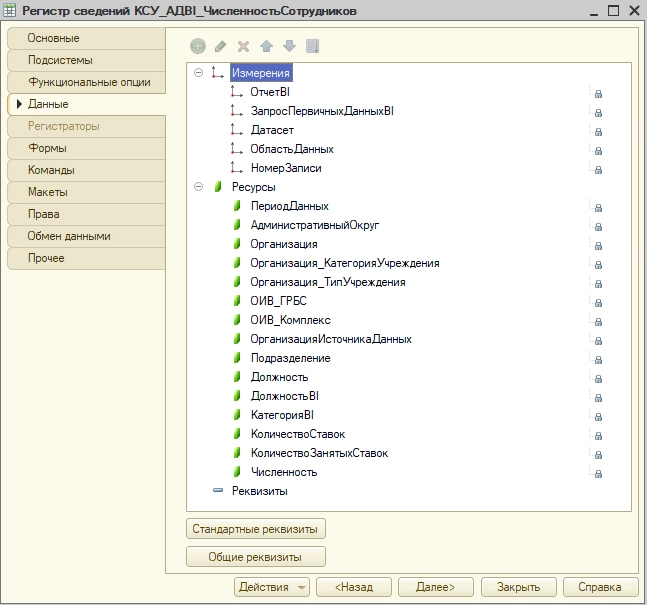Click the lock icon next to ОтчетBI

(598, 93)
